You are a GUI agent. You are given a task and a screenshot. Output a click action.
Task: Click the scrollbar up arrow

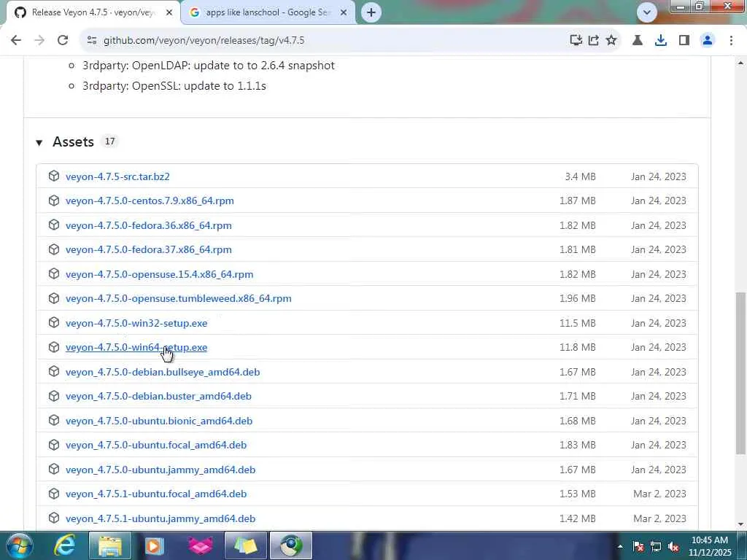(741, 63)
